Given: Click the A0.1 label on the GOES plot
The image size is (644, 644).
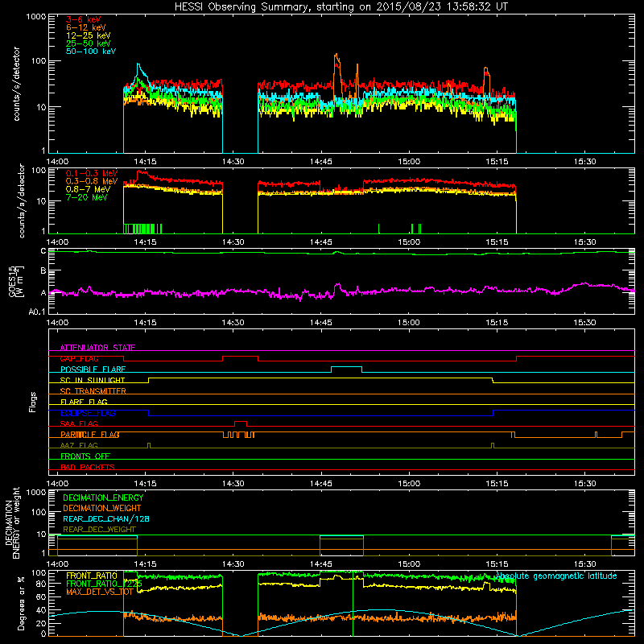Looking at the screenshot, I should coord(37,312).
